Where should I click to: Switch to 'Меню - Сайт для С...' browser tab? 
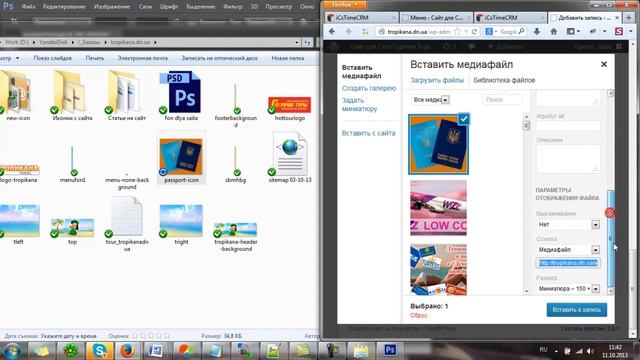pos(436,18)
